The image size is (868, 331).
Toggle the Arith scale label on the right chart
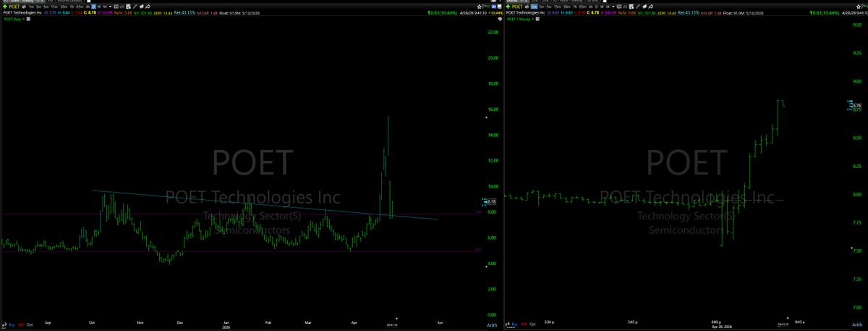(856, 326)
